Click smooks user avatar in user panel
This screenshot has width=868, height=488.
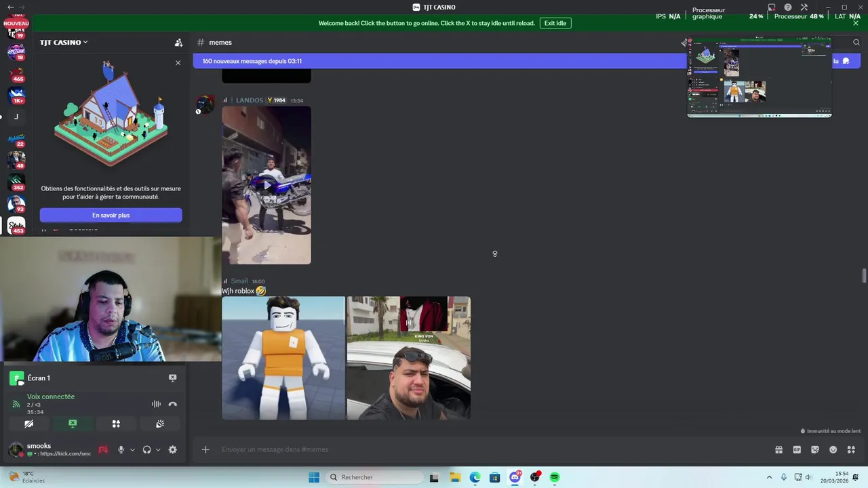(16, 449)
